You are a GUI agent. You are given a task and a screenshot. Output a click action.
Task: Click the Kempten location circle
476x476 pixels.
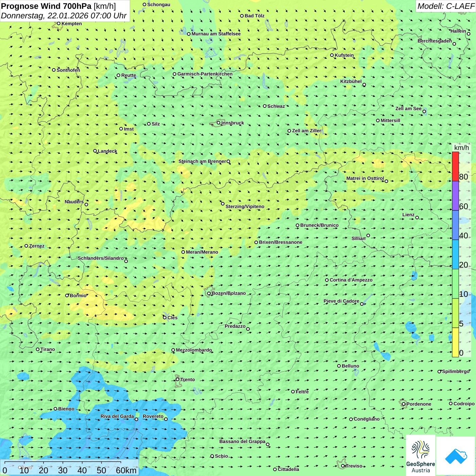pos(58,23)
